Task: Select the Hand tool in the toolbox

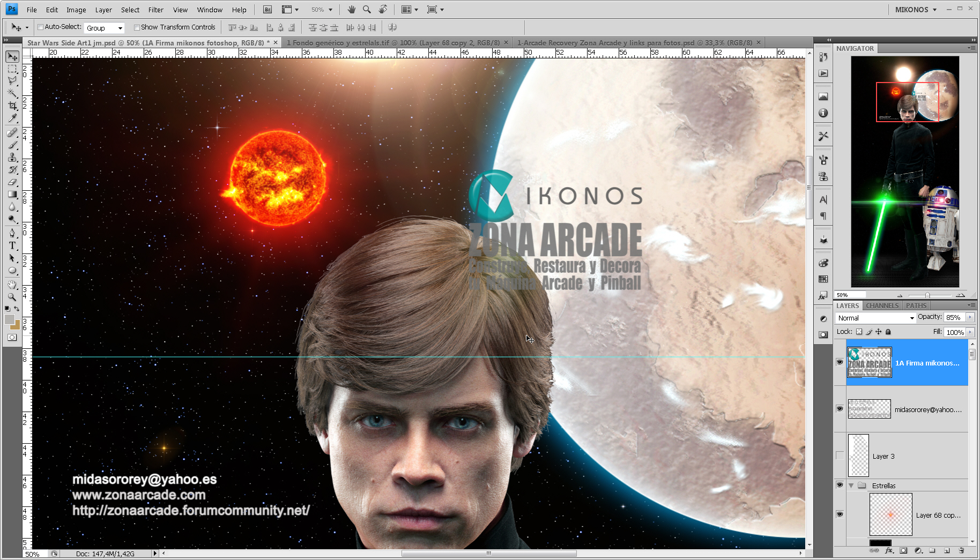Action: (x=12, y=285)
